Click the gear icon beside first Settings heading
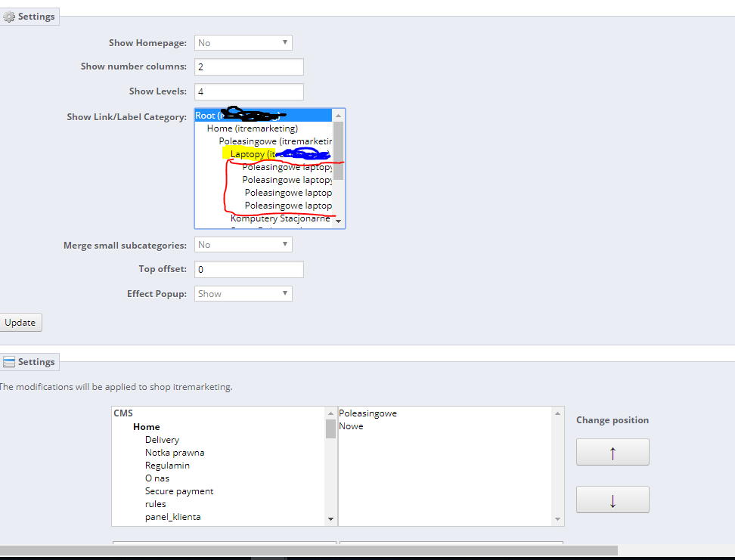 pos(9,17)
